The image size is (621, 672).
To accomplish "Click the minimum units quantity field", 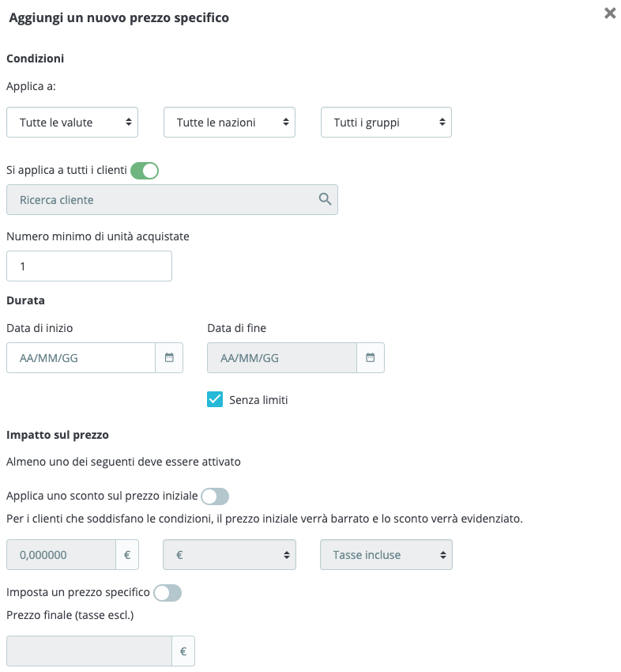I will (89, 266).
